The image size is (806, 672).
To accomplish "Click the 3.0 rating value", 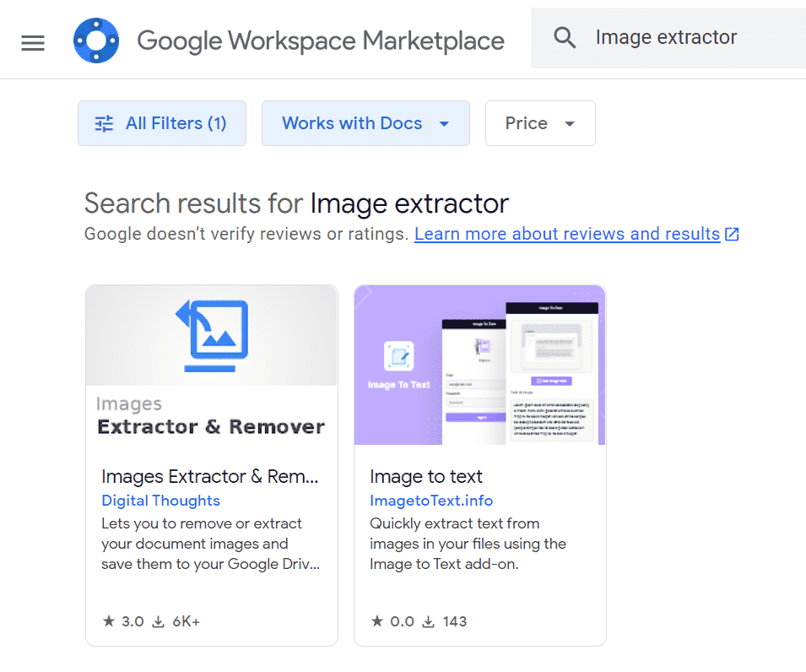I will coord(133,621).
